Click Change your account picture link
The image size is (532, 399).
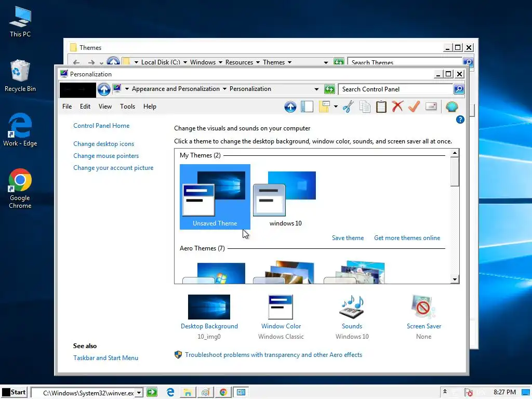(113, 168)
